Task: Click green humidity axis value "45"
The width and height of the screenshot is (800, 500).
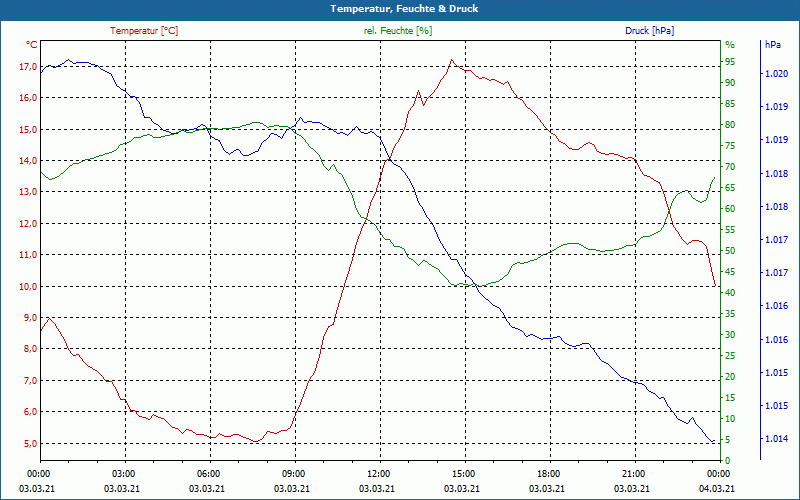Action: pyautogui.click(x=730, y=272)
